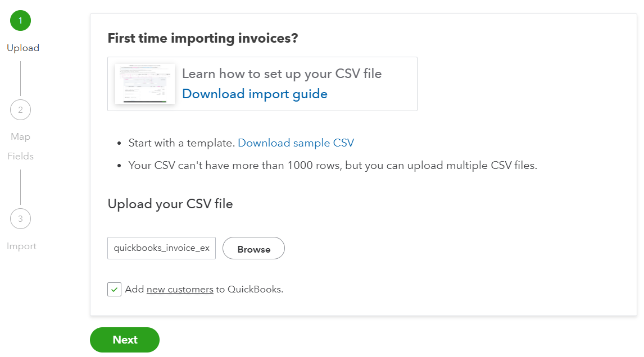
Task: Go to the Map Fields step label
Action: [x=21, y=147]
